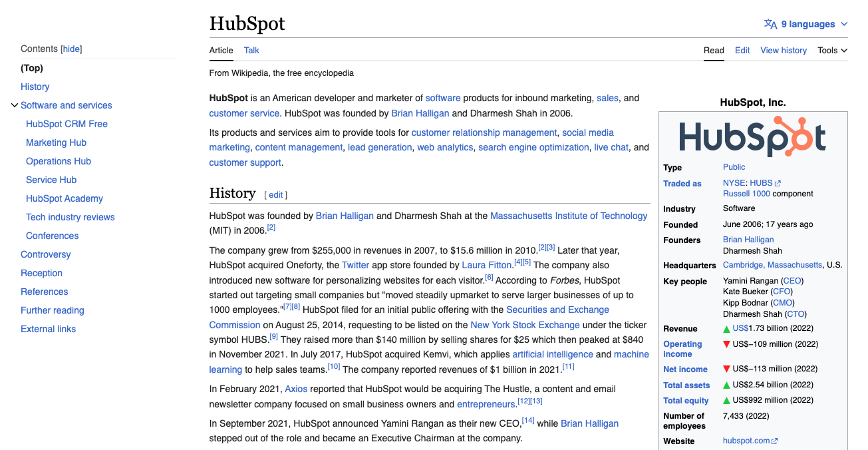Open Operating income label link
The width and height of the screenshot is (868, 450).
(x=682, y=349)
